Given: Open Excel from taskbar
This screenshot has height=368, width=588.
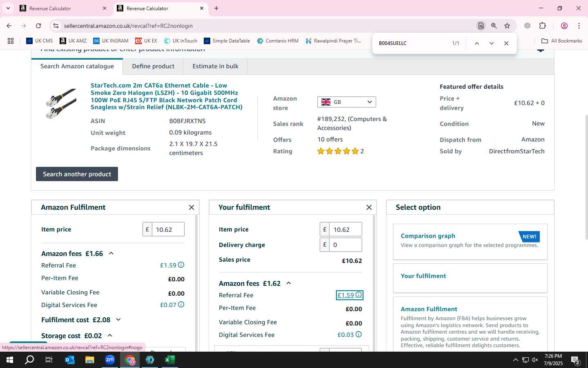Looking at the screenshot, I should 170,360.
